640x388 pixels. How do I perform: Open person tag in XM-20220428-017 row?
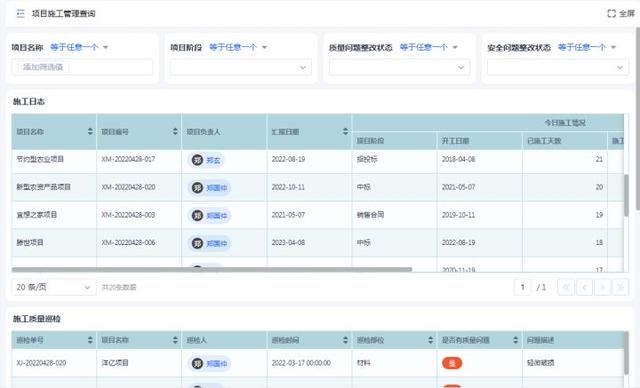[x=206, y=160]
